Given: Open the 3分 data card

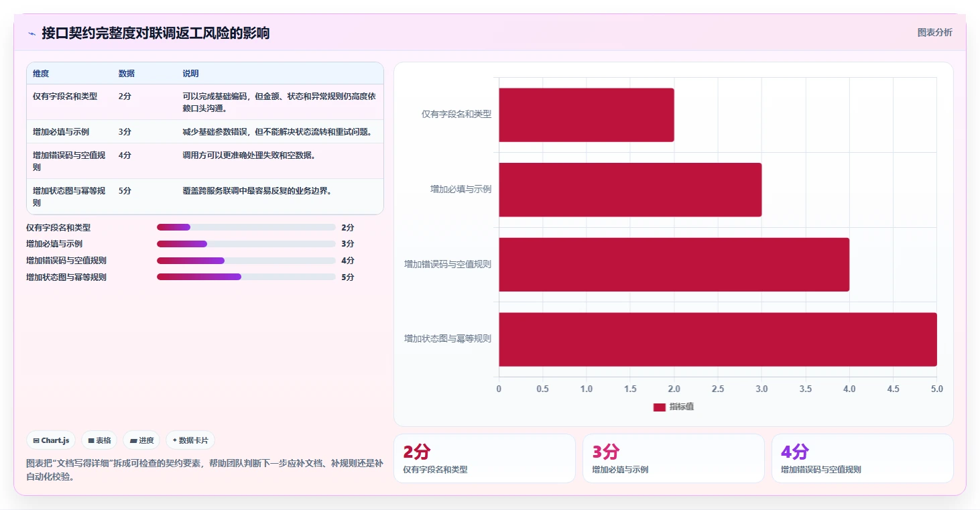Looking at the screenshot, I should 674,458.
